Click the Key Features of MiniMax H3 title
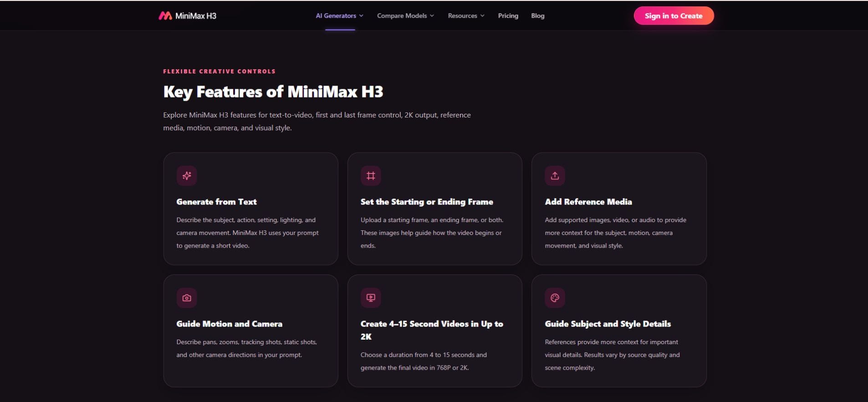 pos(273,92)
